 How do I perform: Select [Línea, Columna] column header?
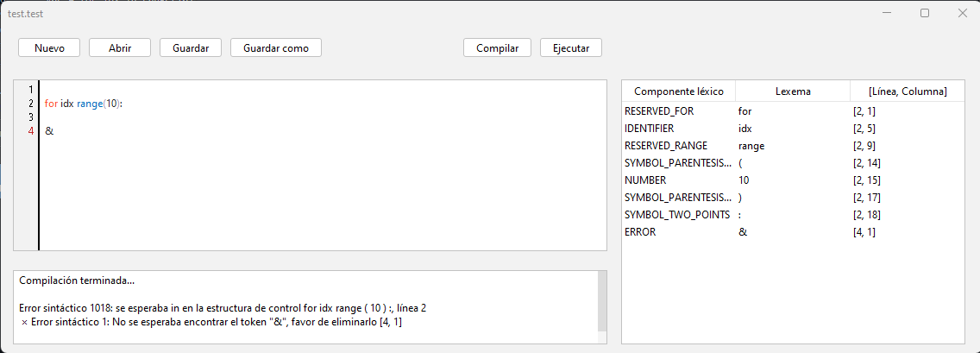tap(908, 91)
